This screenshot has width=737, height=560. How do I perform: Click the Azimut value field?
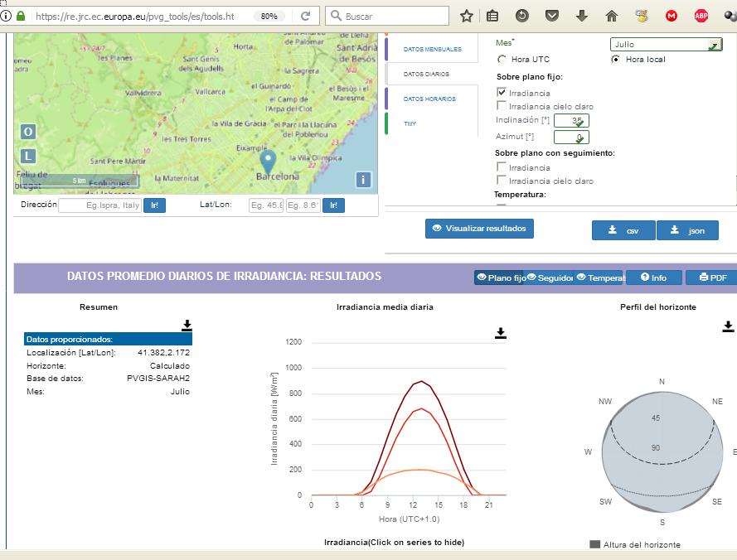click(571, 138)
